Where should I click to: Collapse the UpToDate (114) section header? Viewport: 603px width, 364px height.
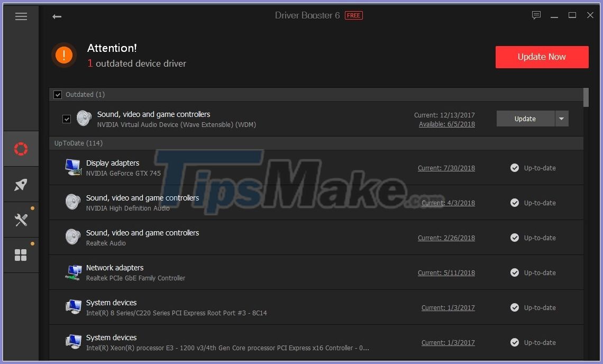pyautogui.click(x=79, y=143)
